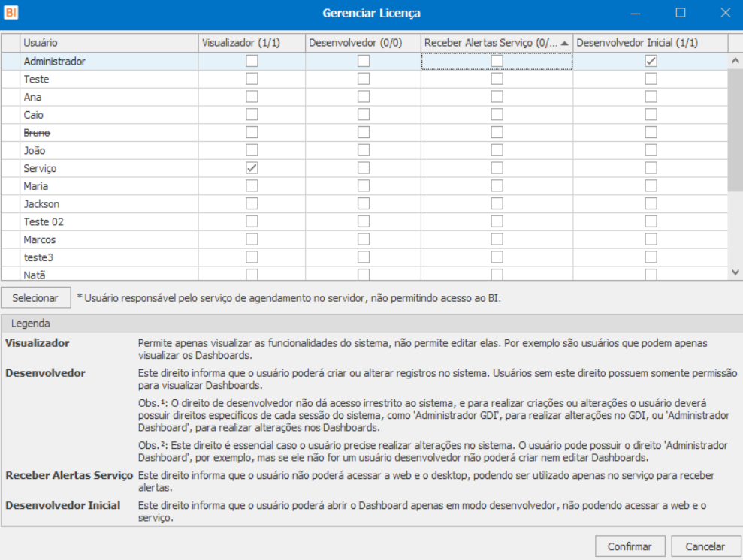Select user Caio in the list

coord(34,115)
